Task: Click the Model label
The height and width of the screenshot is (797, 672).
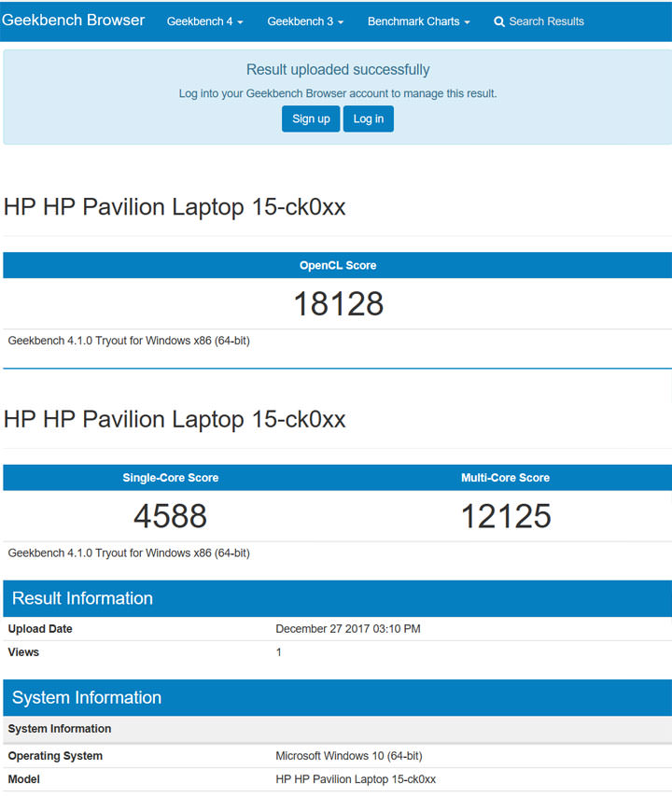Action: tap(24, 779)
